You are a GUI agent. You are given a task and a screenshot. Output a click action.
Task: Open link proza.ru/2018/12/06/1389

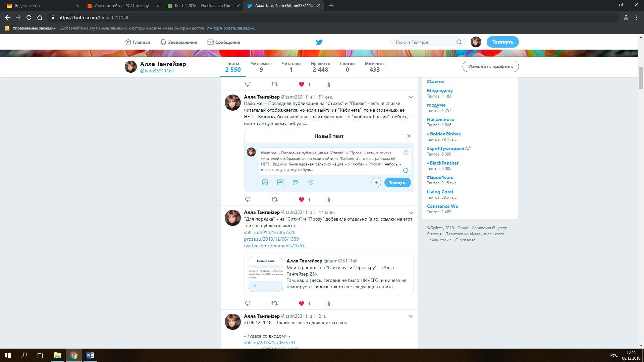click(x=271, y=239)
